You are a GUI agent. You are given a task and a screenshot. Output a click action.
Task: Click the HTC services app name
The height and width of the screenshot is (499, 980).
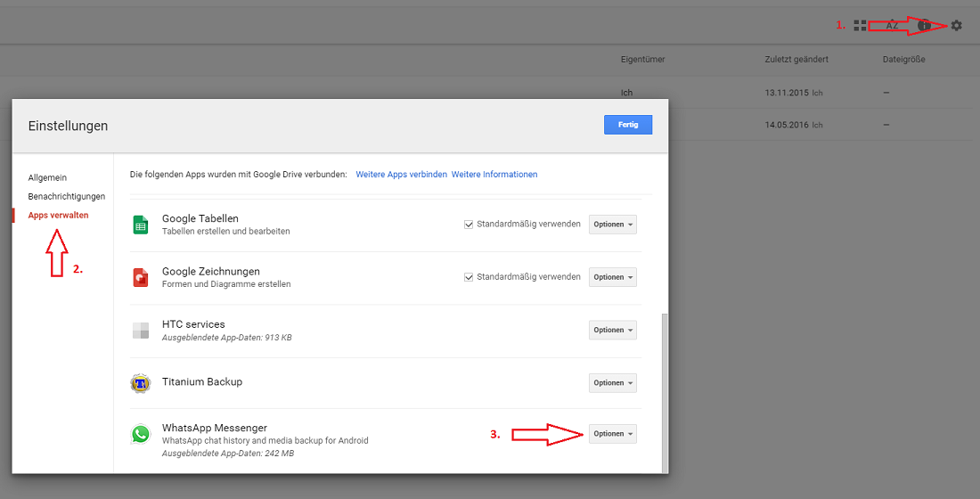[x=193, y=324]
